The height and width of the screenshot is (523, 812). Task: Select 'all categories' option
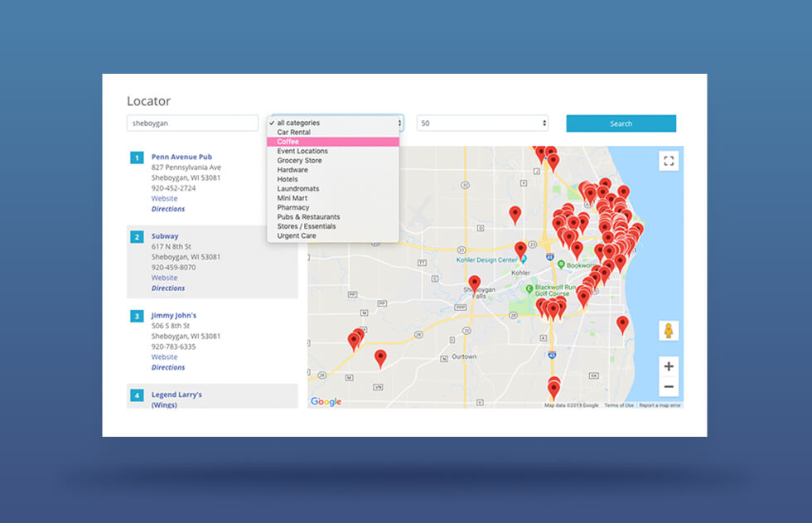(x=333, y=123)
